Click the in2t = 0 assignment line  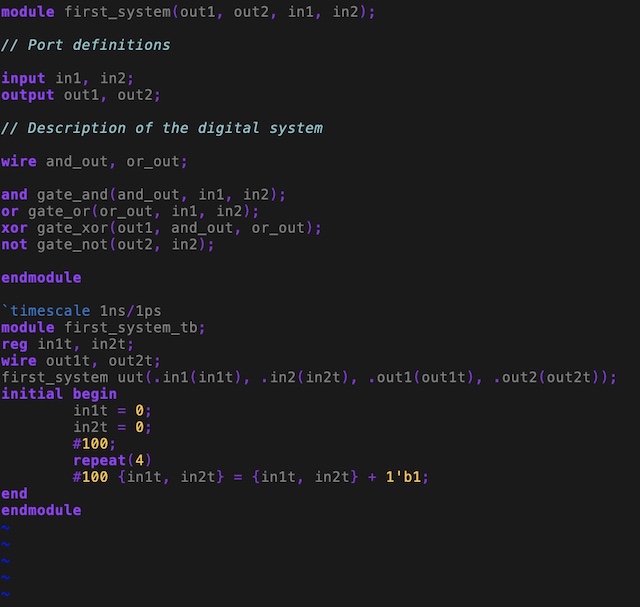112,427
